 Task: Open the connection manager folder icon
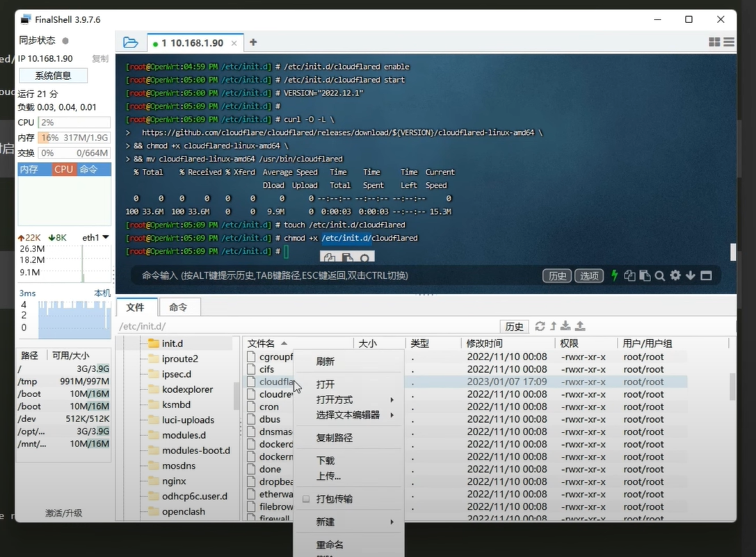[130, 42]
